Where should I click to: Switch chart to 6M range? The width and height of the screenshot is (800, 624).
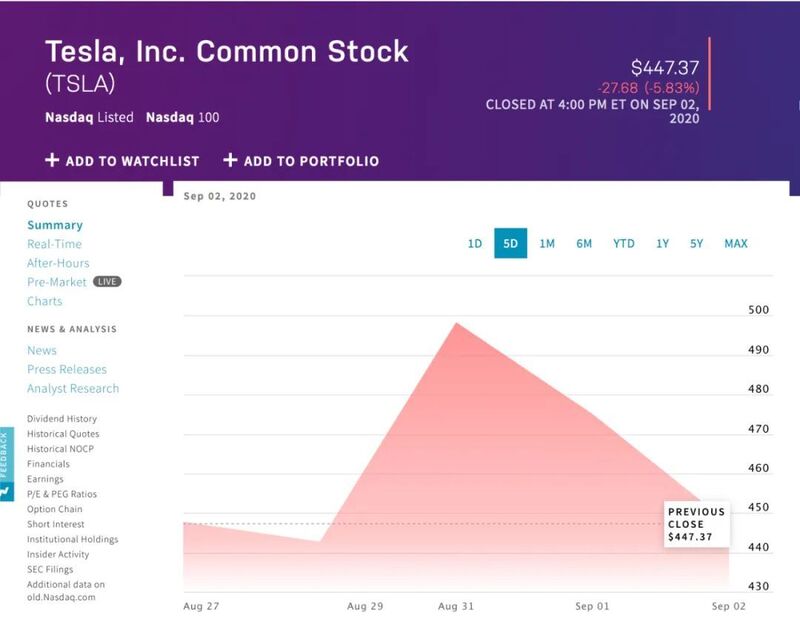pos(584,243)
